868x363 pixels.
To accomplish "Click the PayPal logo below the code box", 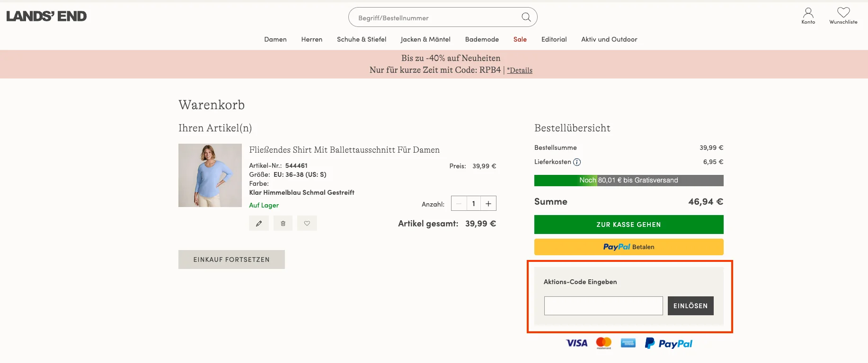I will pos(668,344).
